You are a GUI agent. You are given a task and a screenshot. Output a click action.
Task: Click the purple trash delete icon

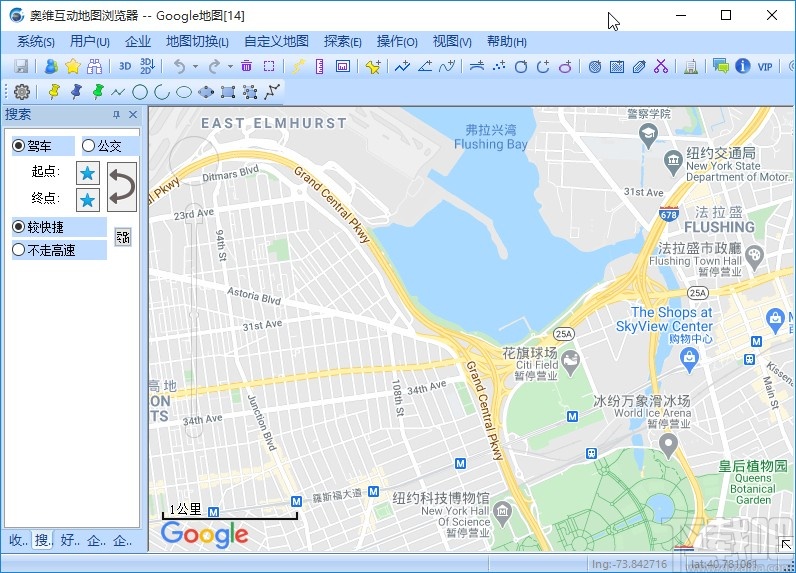tap(247, 66)
